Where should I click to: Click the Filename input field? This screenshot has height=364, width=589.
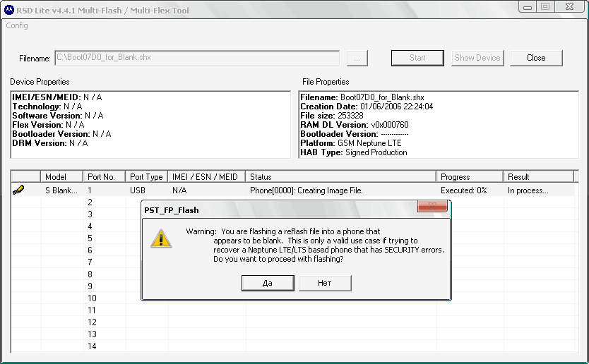[x=197, y=58]
